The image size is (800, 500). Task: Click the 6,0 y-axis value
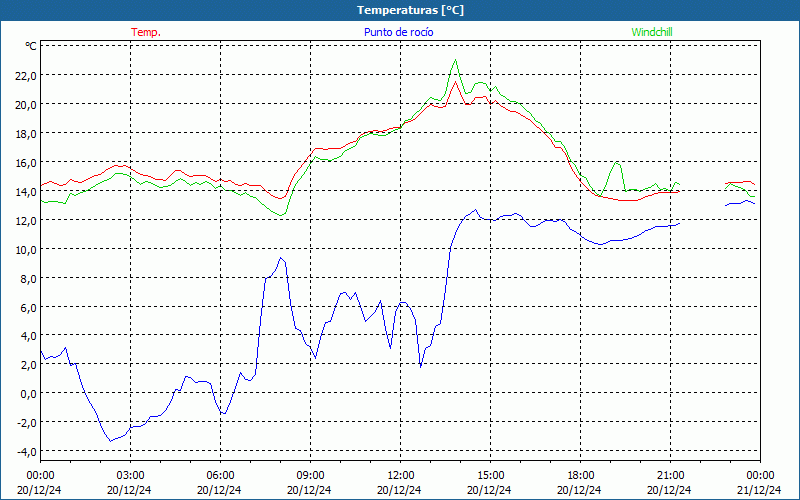point(29,307)
